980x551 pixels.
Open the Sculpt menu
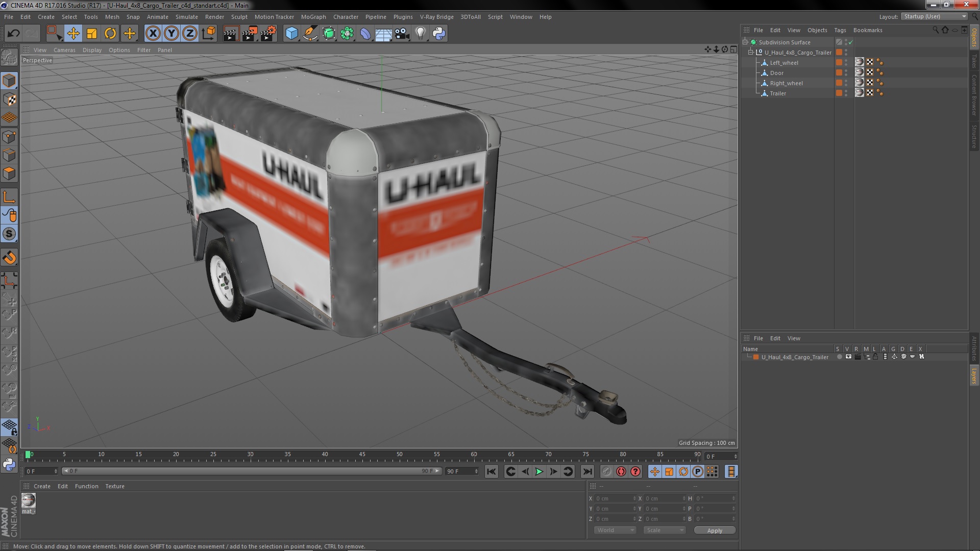pos(239,17)
